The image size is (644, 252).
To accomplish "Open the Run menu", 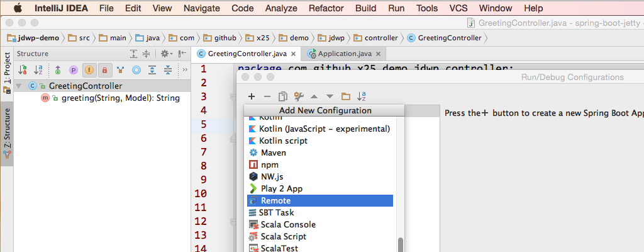I will [x=396, y=8].
